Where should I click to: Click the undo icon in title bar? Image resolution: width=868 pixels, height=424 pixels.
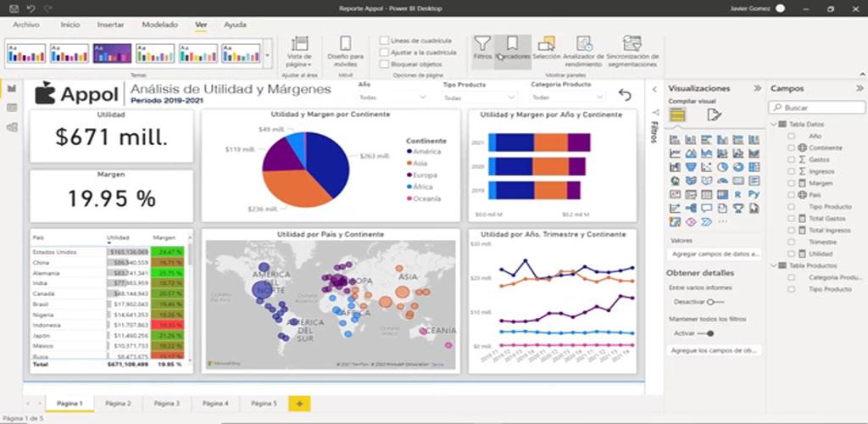[x=31, y=8]
